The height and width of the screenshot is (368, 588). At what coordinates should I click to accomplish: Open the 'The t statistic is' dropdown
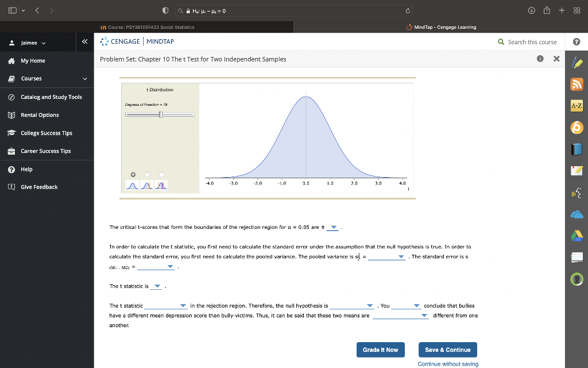156,286
